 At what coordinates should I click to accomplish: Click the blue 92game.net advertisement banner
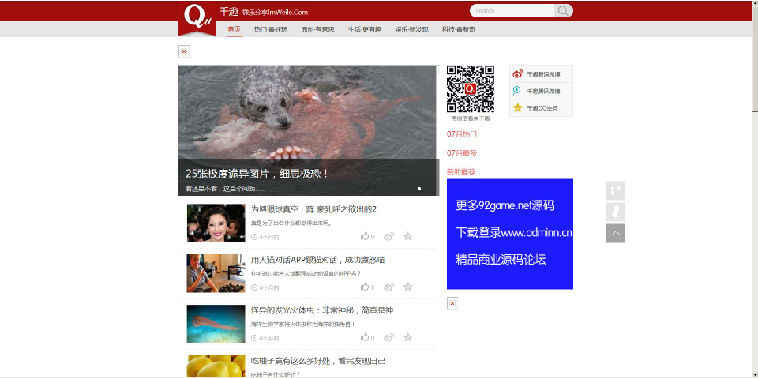(510, 234)
